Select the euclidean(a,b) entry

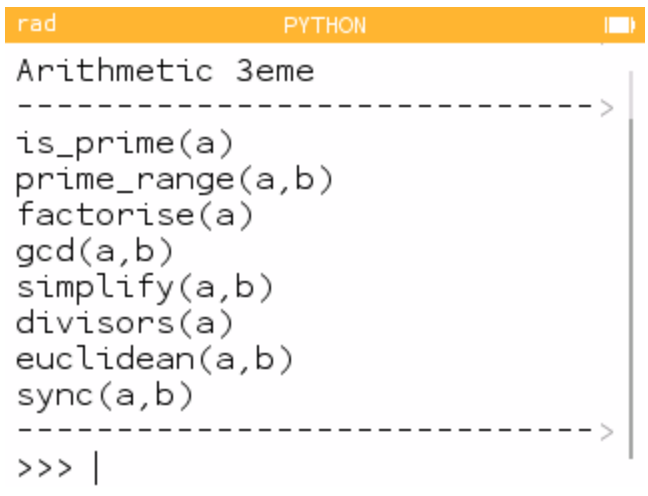(x=155, y=359)
